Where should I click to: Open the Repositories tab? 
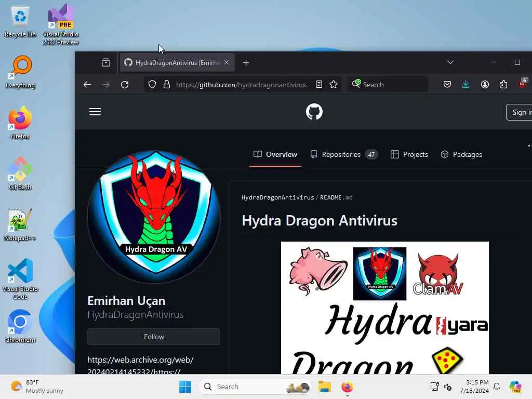[x=344, y=154]
